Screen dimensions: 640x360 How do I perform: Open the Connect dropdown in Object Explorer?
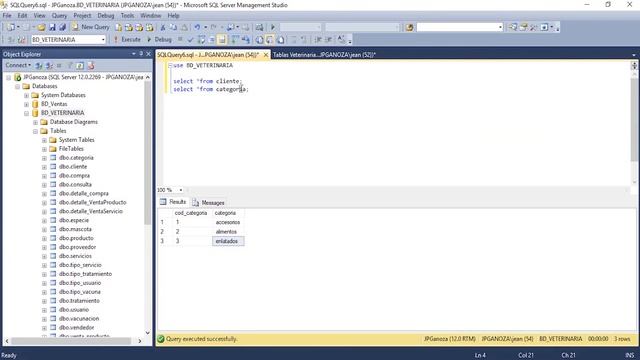(x=18, y=65)
